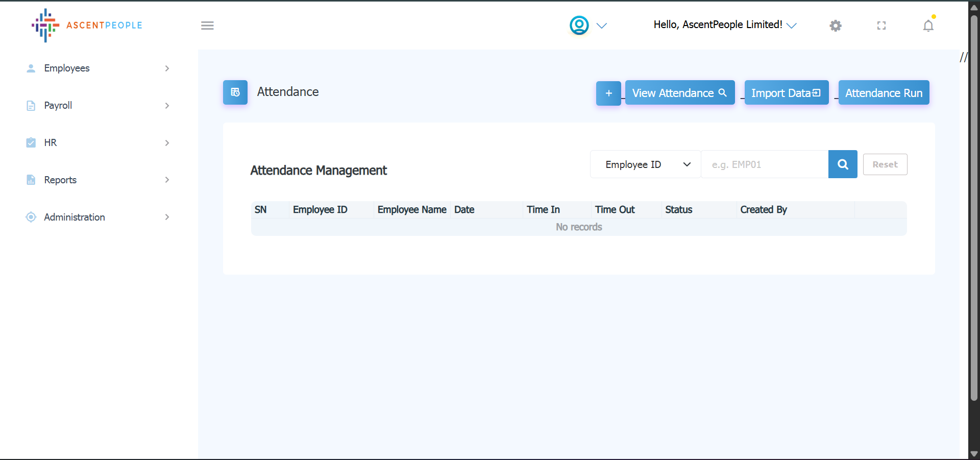
Task: Open the notifications bell
Action: click(928, 26)
